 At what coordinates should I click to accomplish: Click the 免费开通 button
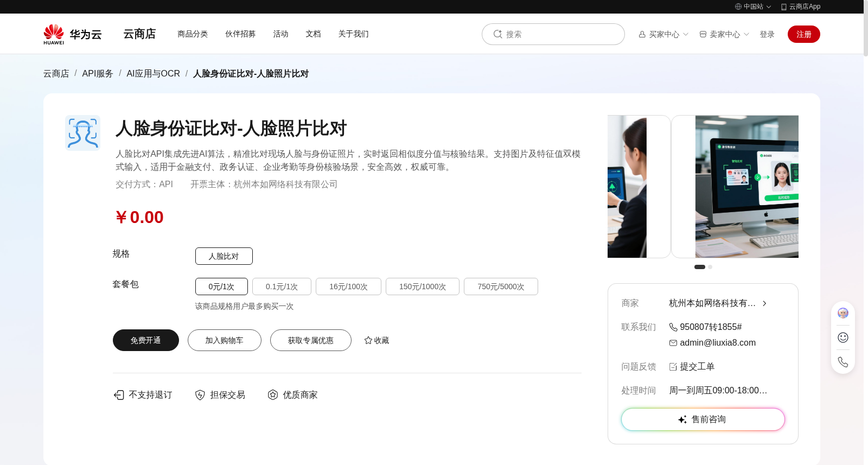146,340
